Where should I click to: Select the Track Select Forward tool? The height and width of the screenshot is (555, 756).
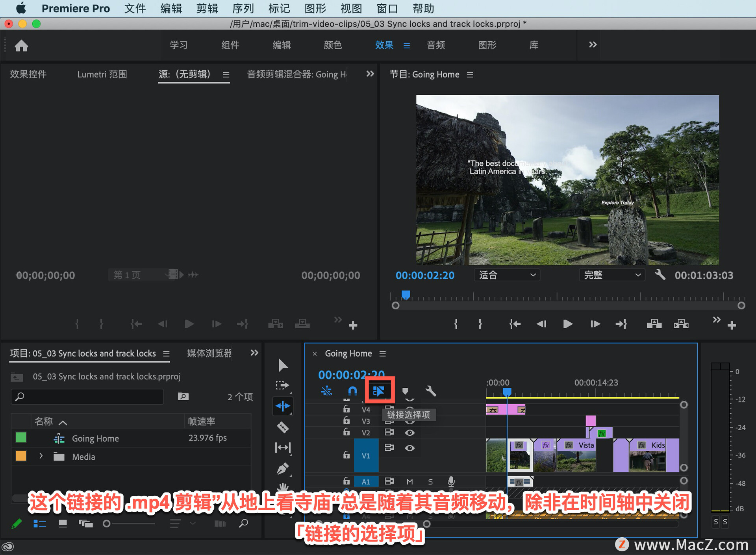283,385
